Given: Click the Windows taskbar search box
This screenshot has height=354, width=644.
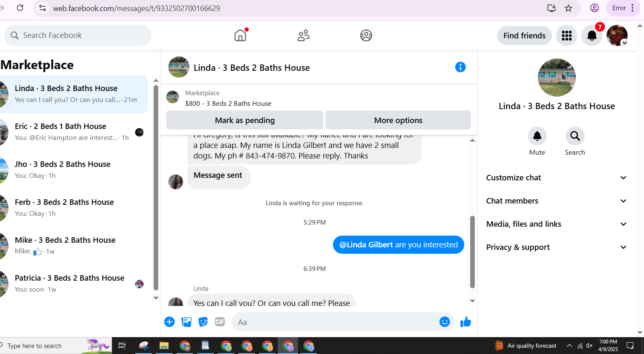Looking at the screenshot, I should [x=56, y=346].
